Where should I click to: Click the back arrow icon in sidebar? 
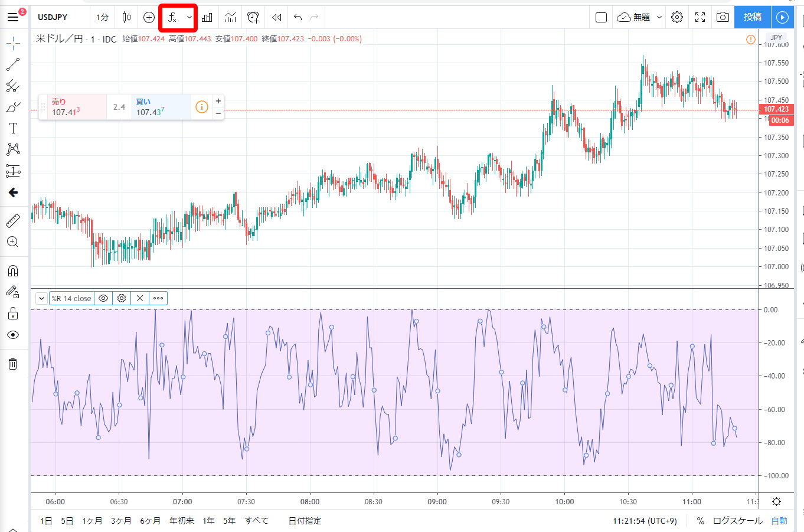pos(13,192)
